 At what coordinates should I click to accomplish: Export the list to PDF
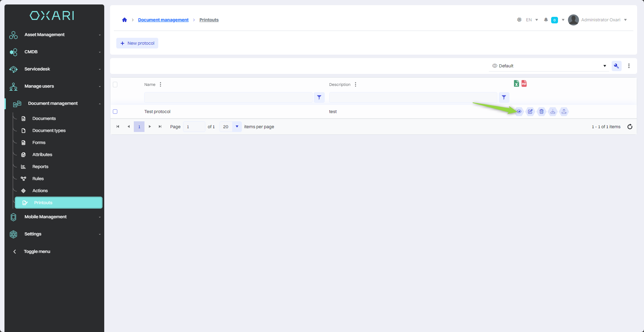pos(524,84)
